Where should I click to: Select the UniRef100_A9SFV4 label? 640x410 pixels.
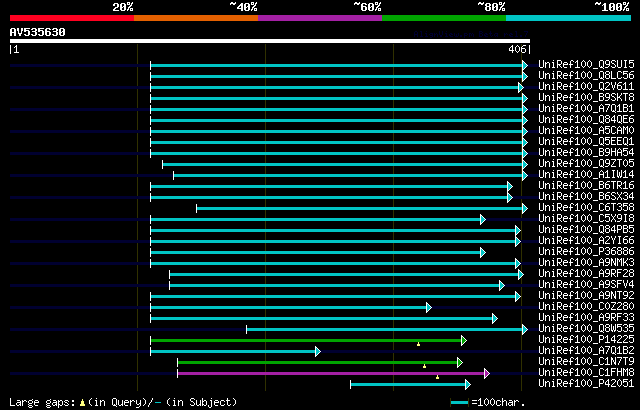click(x=586, y=285)
